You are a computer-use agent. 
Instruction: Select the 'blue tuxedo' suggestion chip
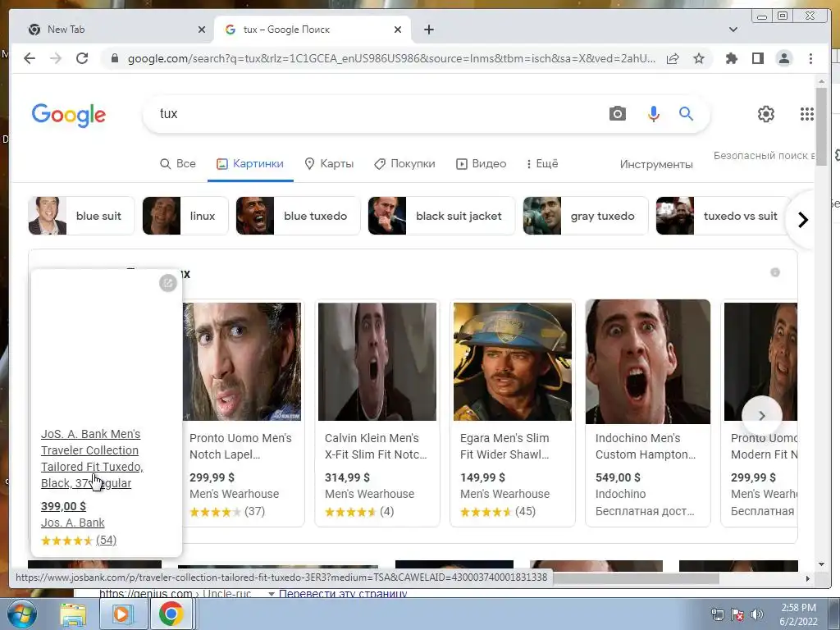(298, 216)
